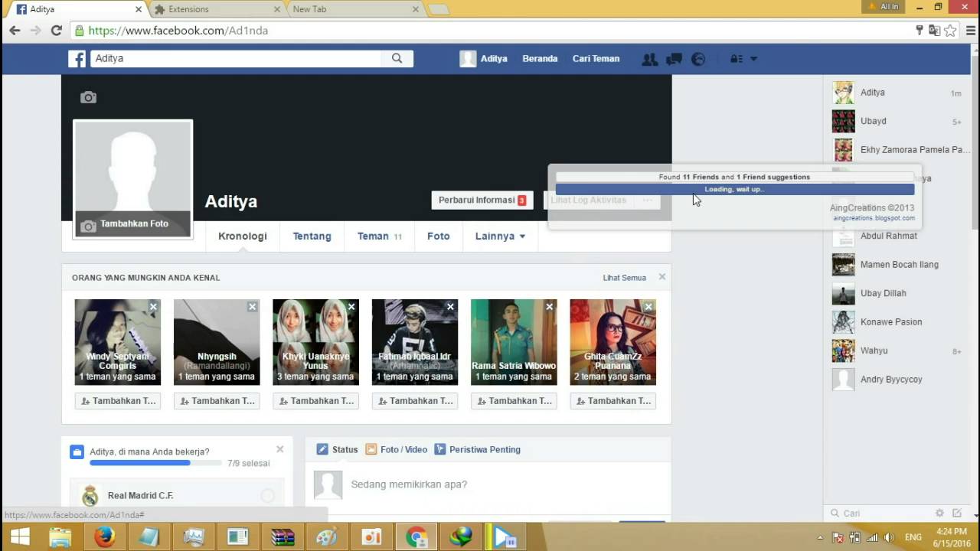The image size is (980, 551).
Task: Launch Firefox from the taskbar
Action: [x=104, y=537]
